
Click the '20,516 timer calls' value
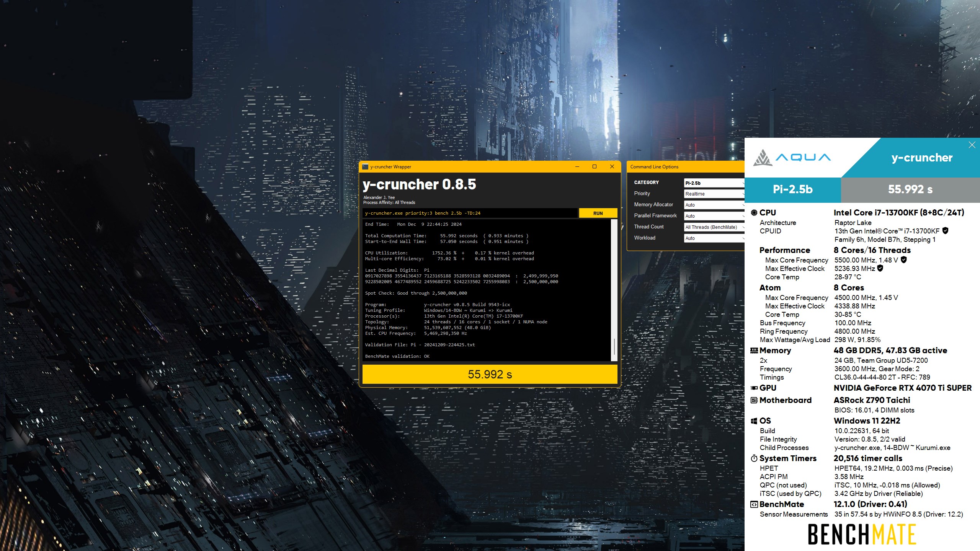[x=868, y=458]
